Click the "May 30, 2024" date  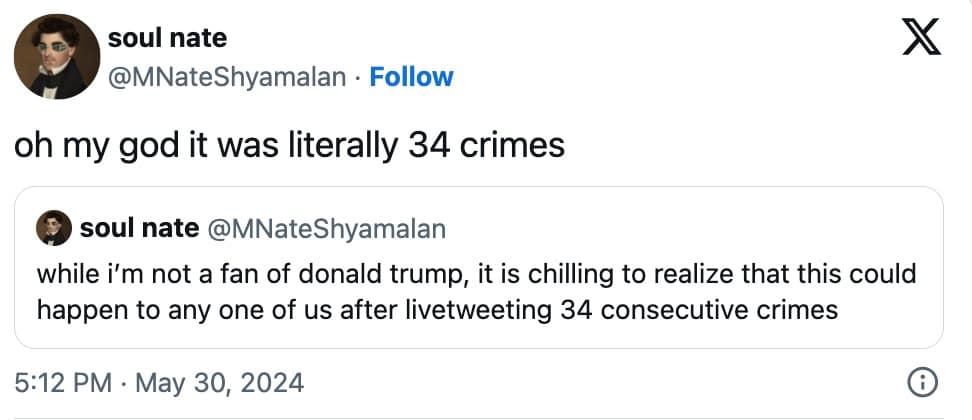(x=217, y=382)
